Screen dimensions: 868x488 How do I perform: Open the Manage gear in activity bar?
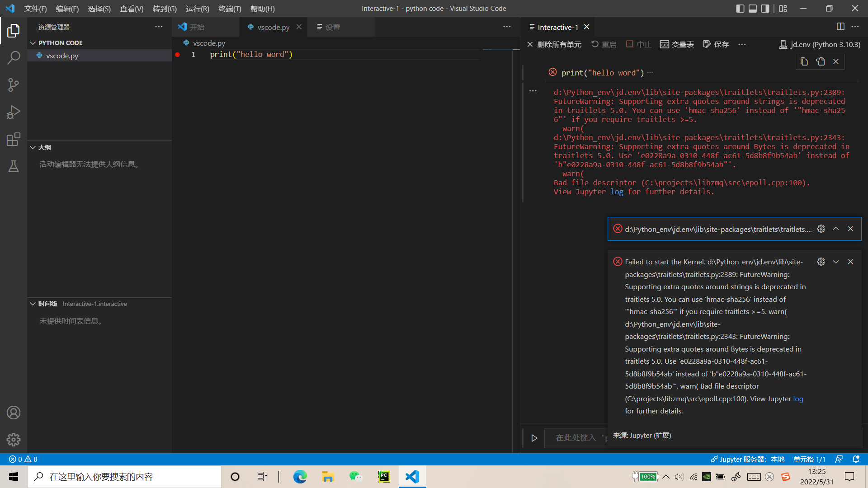pos(14,440)
